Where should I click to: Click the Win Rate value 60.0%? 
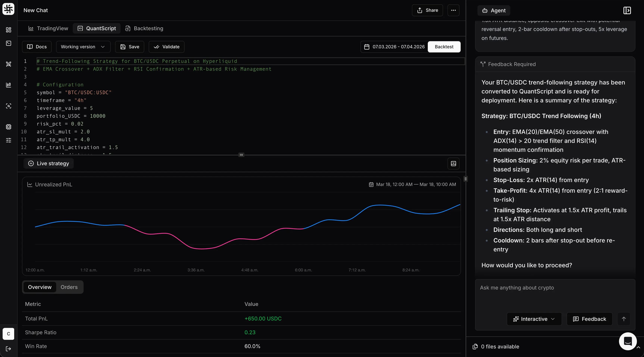[252, 346]
